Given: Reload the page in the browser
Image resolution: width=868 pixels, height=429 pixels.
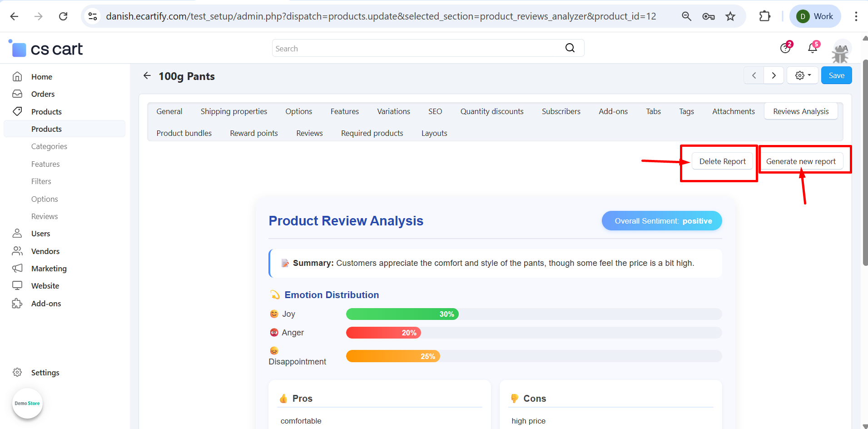Looking at the screenshot, I should coord(63,16).
